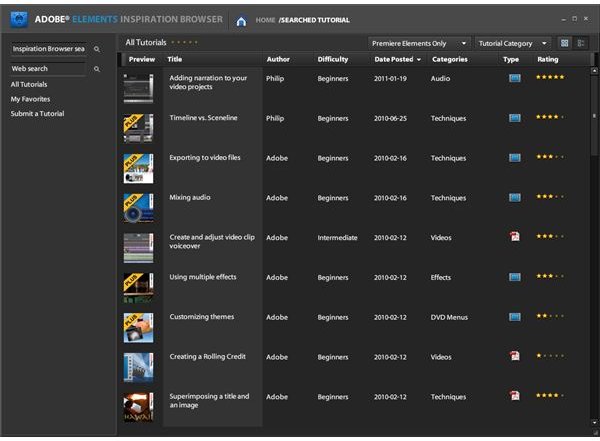Select title 'Using multiple effects'
Image resolution: width=600 pixels, height=441 pixels.
pos(203,277)
